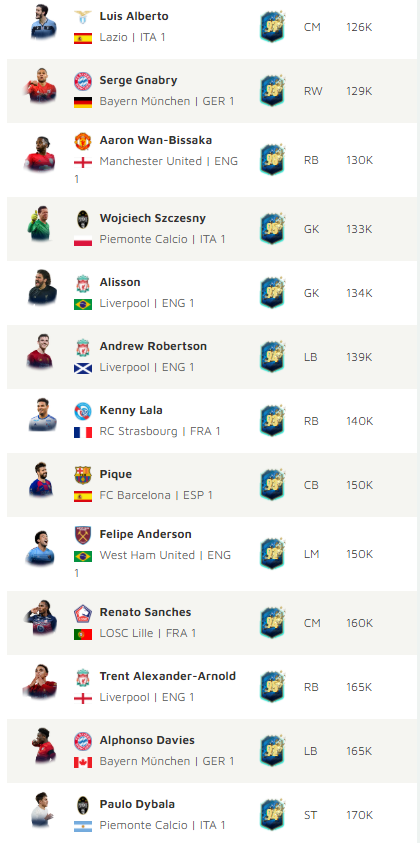Click Luis Alberto's blue rating card
This screenshot has width=420, height=843.
pyautogui.click(x=273, y=27)
